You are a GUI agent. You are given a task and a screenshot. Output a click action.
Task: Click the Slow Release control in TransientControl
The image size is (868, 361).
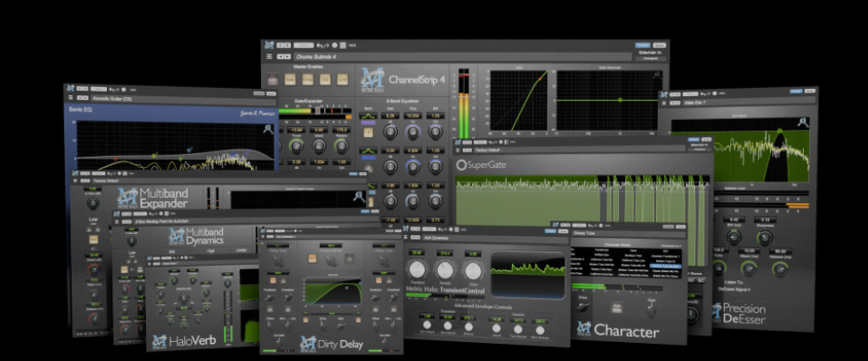point(540,329)
